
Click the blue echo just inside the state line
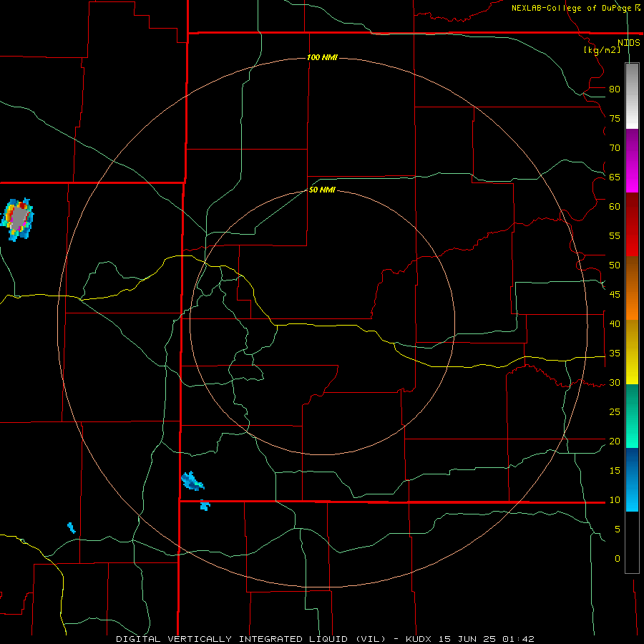[x=192, y=481]
